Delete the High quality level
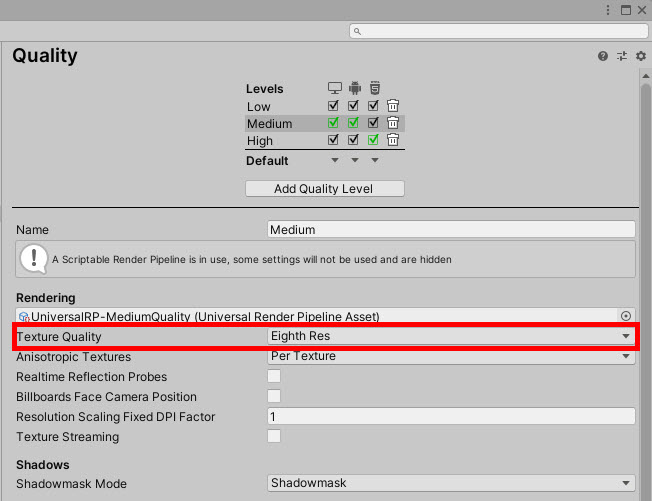 click(393, 140)
